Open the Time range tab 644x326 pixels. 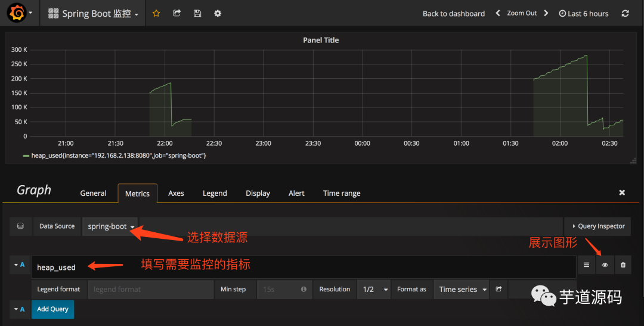342,193
